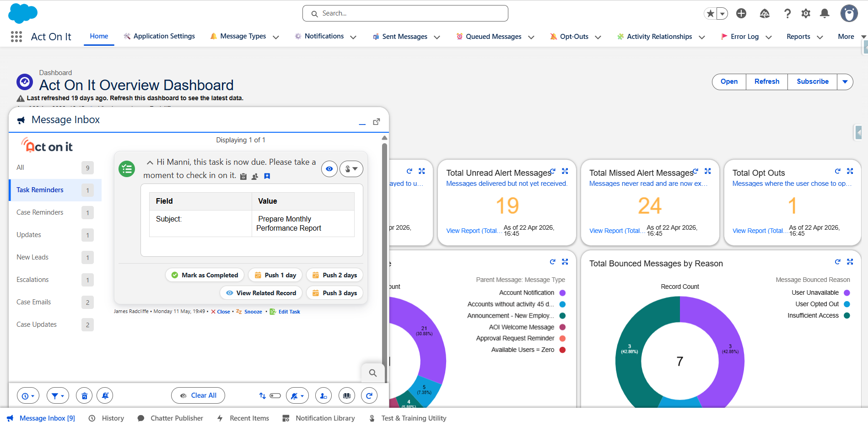
Task: Click the magnifier search button in inbox
Action: [373, 373]
